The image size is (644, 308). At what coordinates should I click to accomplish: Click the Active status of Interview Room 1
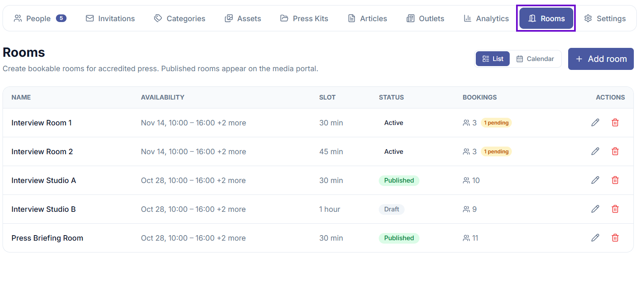click(394, 123)
